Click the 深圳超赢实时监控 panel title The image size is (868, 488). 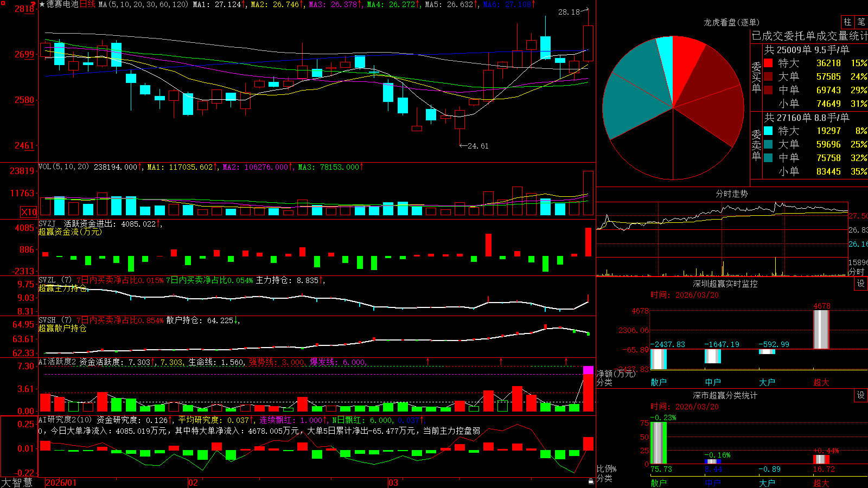click(x=725, y=284)
